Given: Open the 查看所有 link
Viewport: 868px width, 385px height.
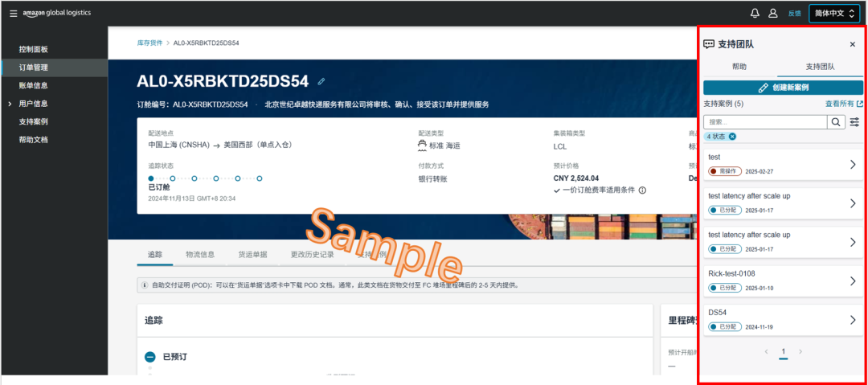Looking at the screenshot, I should (x=844, y=104).
